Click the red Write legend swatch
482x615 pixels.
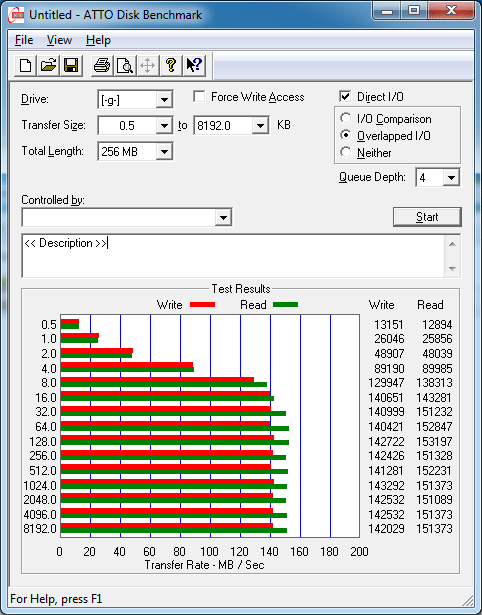tap(202, 304)
